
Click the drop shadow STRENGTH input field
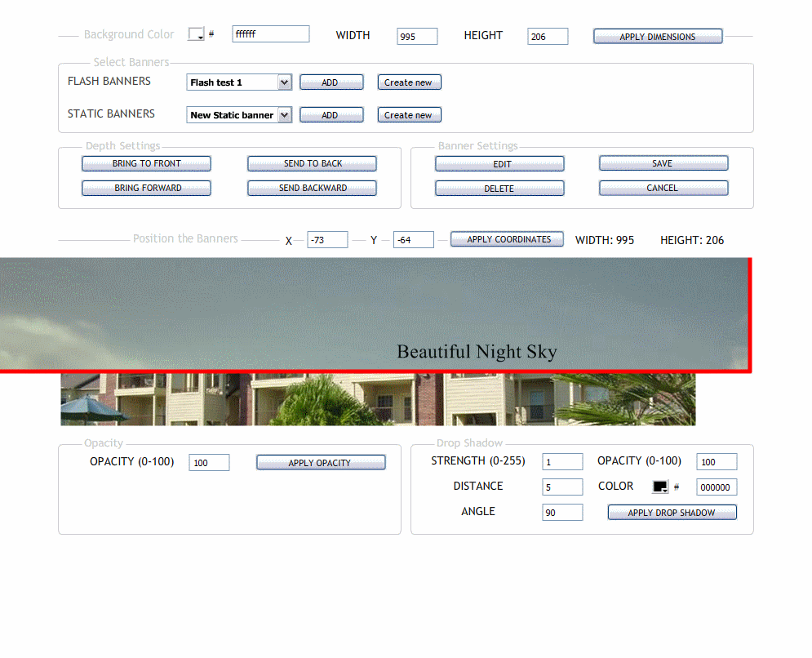point(562,461)
